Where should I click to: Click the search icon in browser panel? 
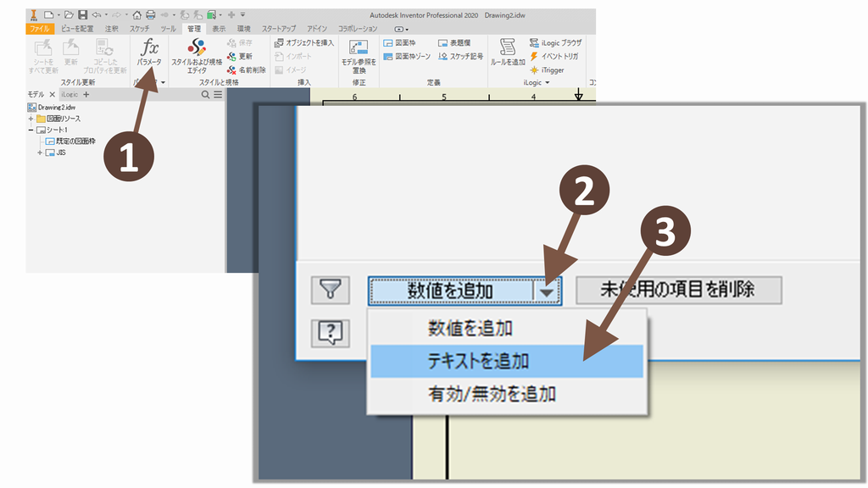205,95
